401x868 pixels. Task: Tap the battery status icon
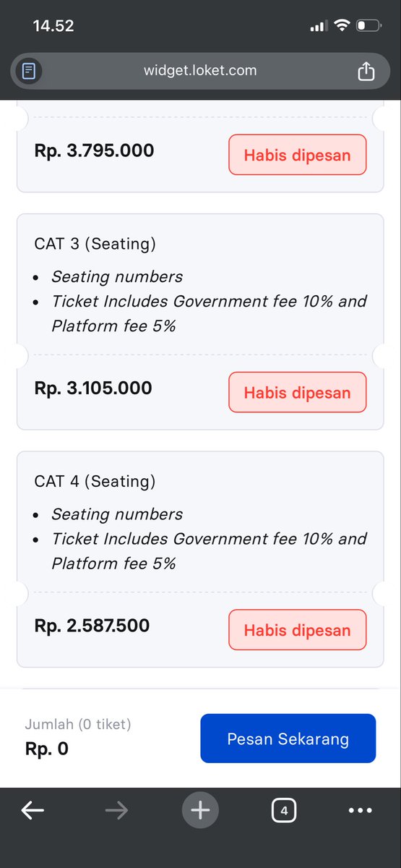368,26
